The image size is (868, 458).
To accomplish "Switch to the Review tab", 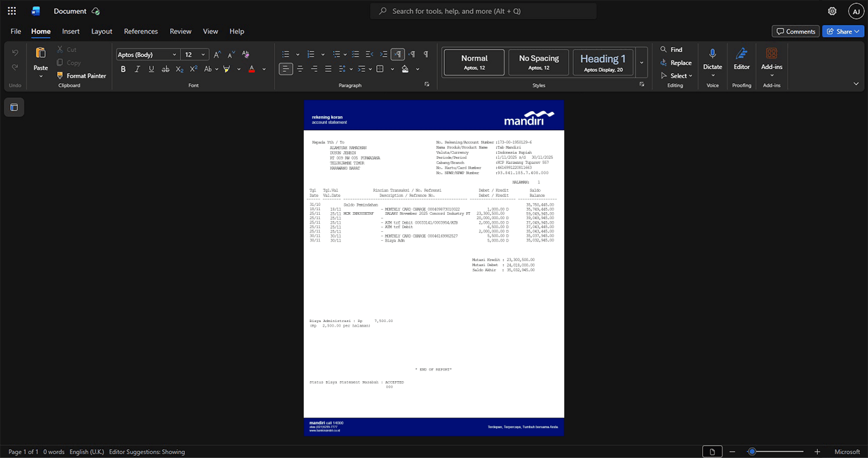I will tap(180, 31).
